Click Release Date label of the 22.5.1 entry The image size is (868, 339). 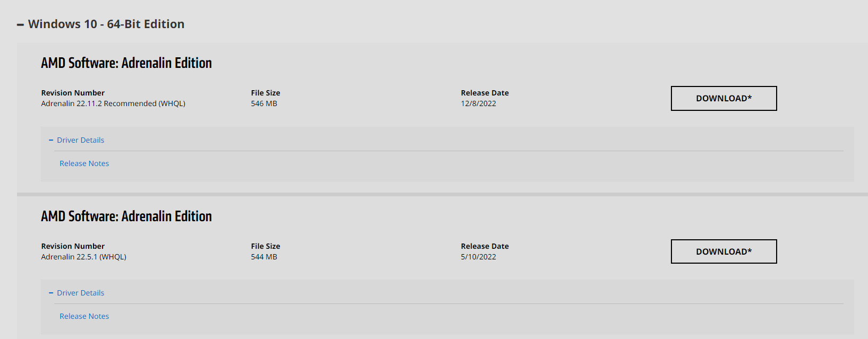(x=484, y=246)
